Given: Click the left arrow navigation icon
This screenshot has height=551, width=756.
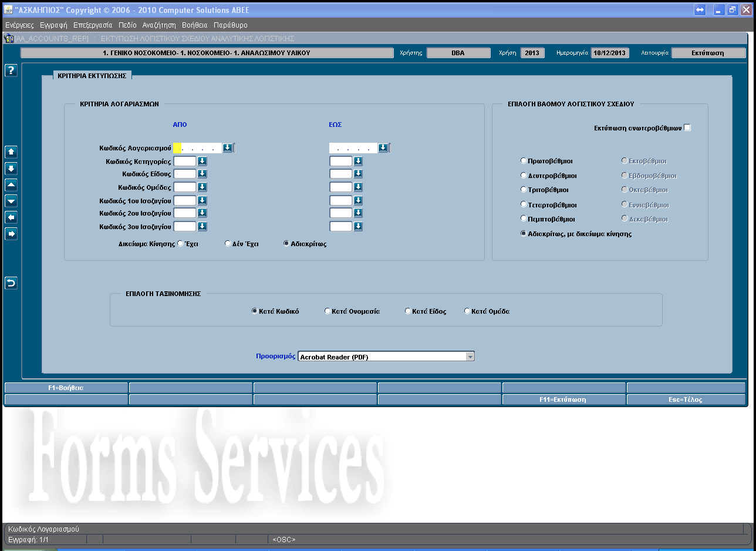Looking at the screenshot, I should [11, 217].
